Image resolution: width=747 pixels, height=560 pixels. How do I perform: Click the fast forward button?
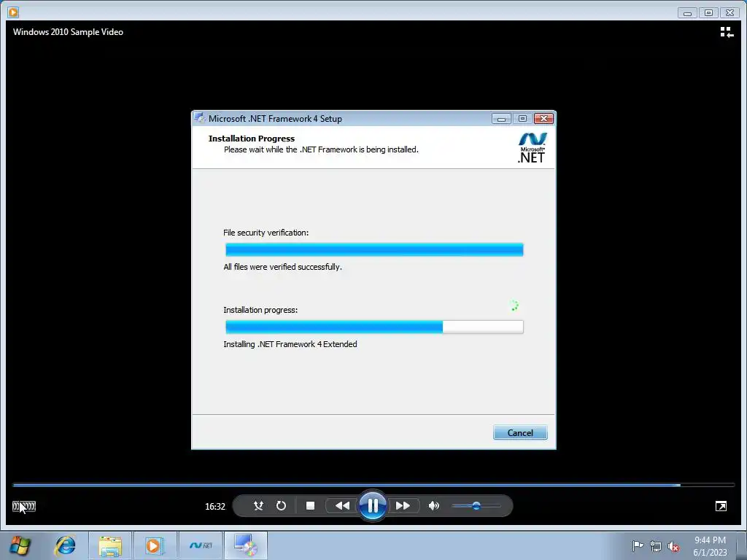403,506
